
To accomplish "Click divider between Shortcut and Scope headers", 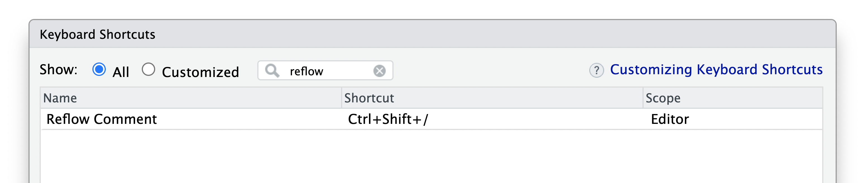I will [643, 98].
